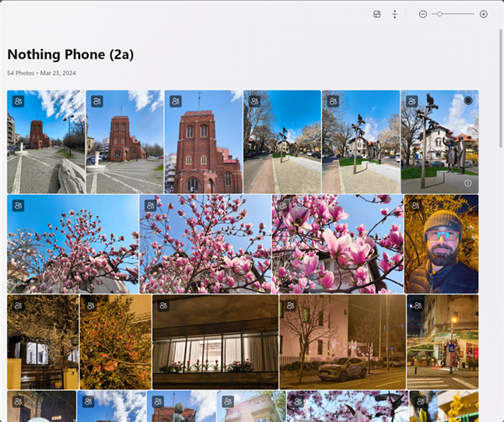Image resolution: width=504 pixels, height=422 pixels.
Task: Click shared badge on wide-angle church photo
Action: (x=19, y=101)
